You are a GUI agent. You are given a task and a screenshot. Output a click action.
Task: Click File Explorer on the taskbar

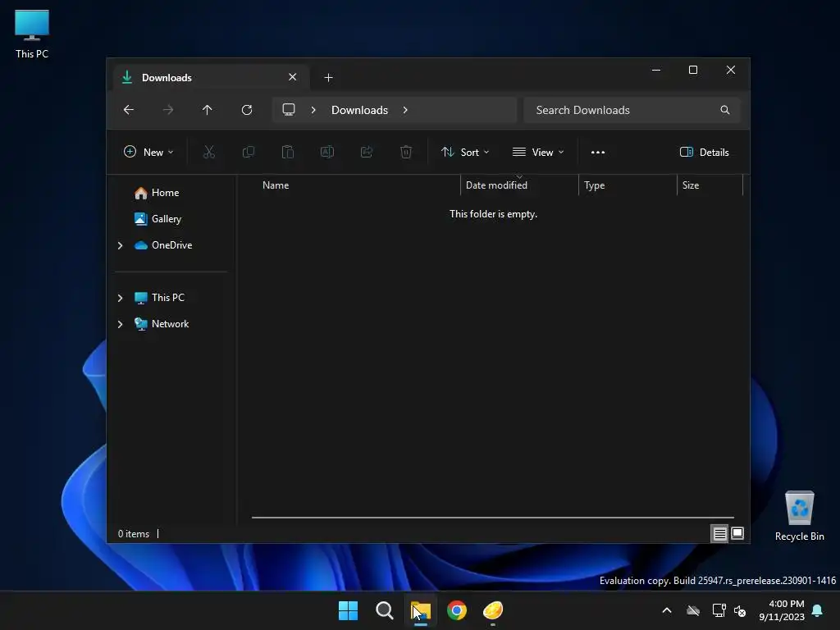421,610
